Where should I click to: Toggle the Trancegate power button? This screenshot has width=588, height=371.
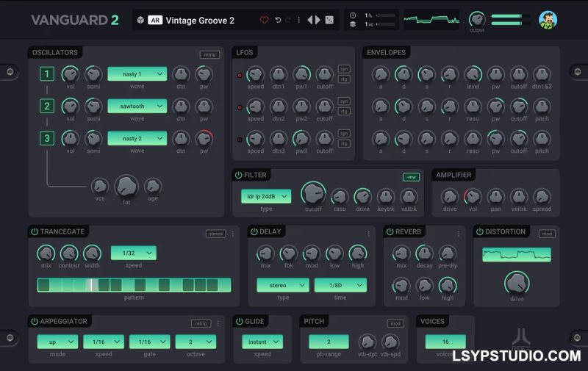35,231
